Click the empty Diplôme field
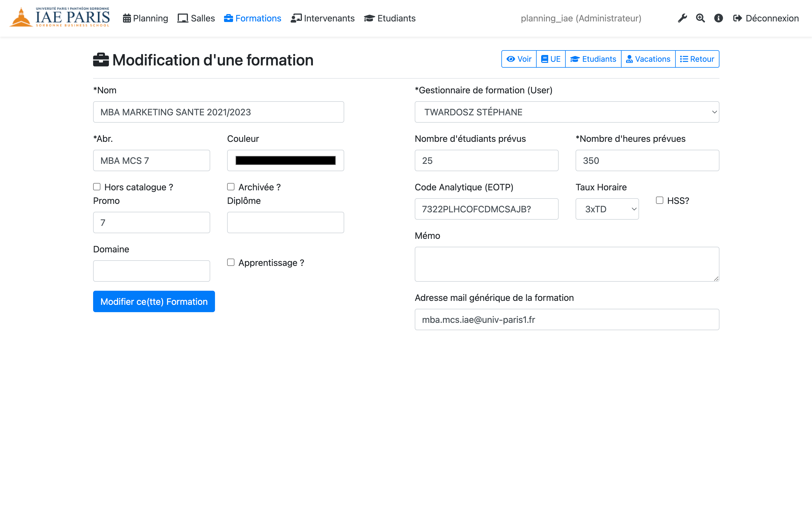 click(x=286, y=222)
